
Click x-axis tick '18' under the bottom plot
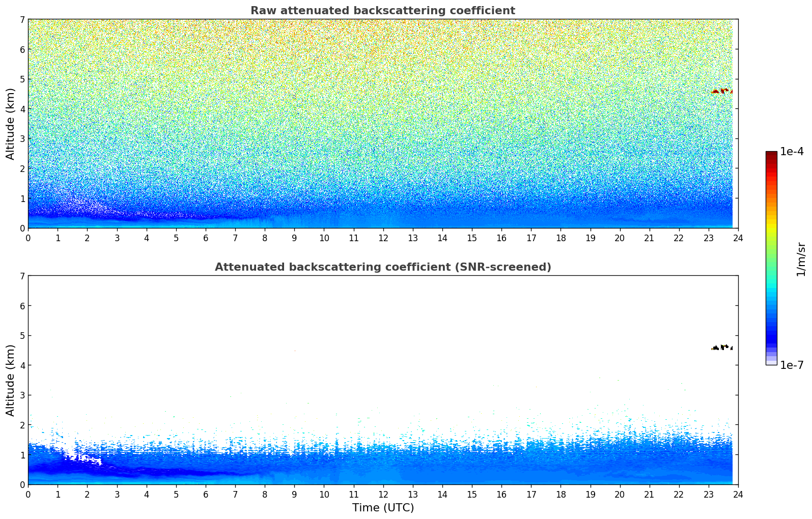(561, 494)
